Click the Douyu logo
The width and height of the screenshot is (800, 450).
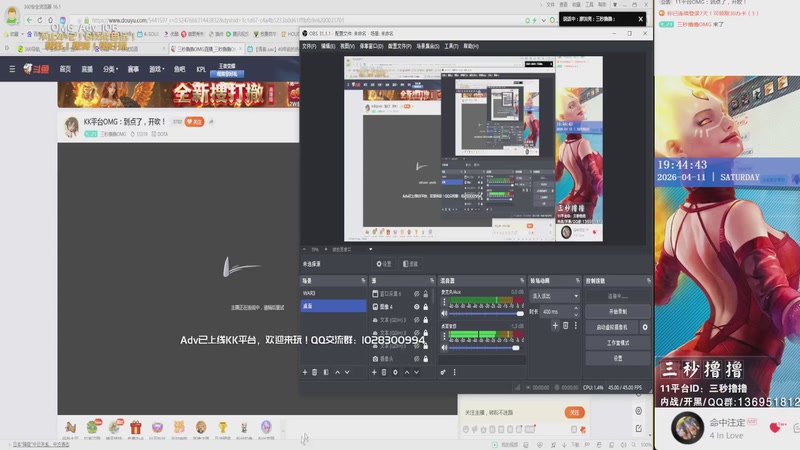[x=36, y=69]
